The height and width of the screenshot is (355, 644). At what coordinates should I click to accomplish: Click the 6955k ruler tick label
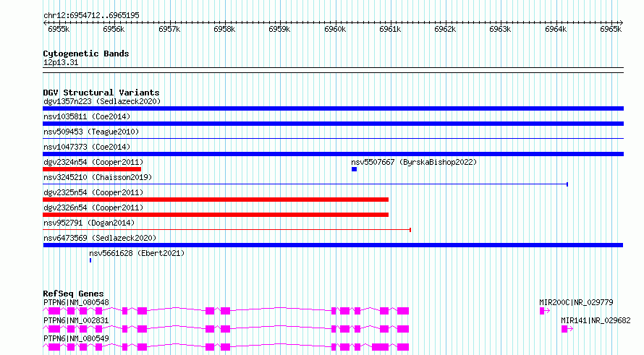[x=59, y=29]
